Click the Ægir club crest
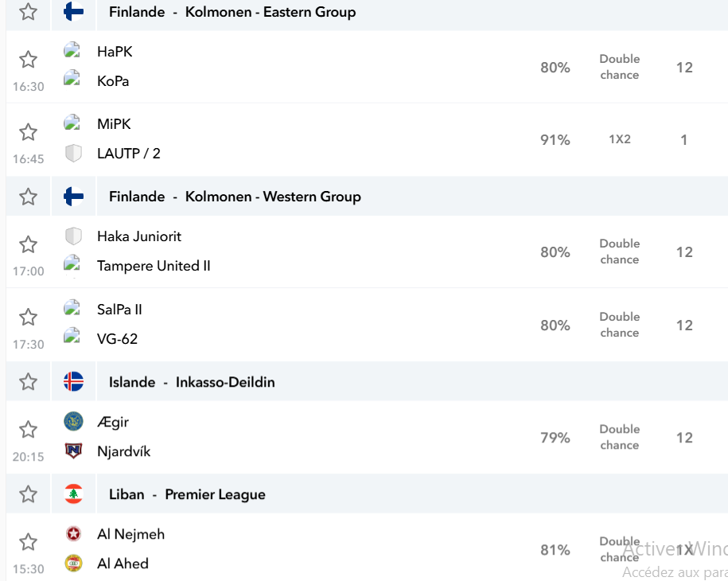The width and height of the screenshot is (728, 581). click(73, 421)
